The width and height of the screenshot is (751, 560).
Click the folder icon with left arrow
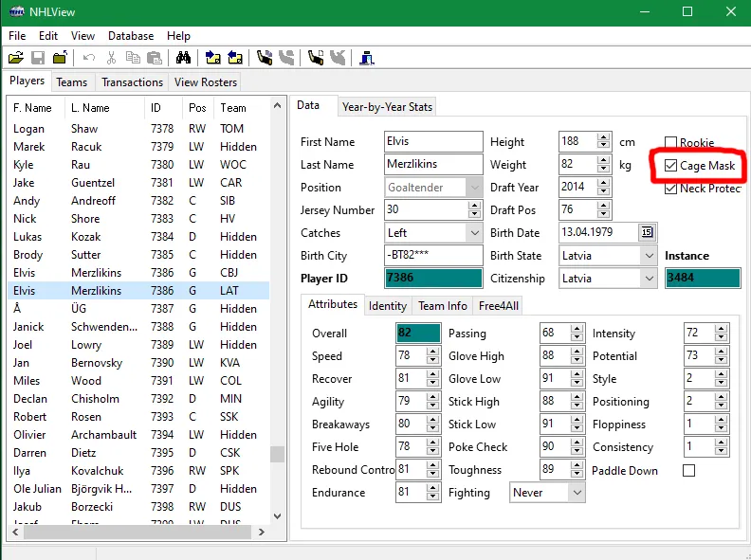235,58
